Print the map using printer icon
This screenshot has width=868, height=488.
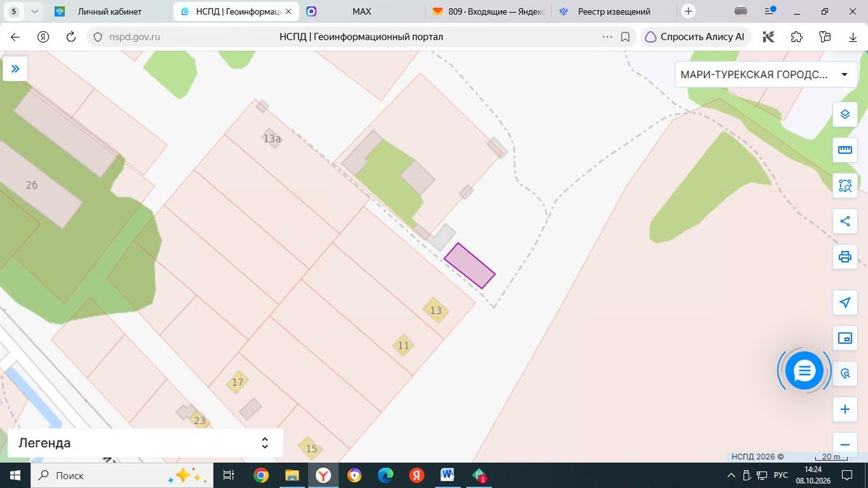tap(844, 257)
